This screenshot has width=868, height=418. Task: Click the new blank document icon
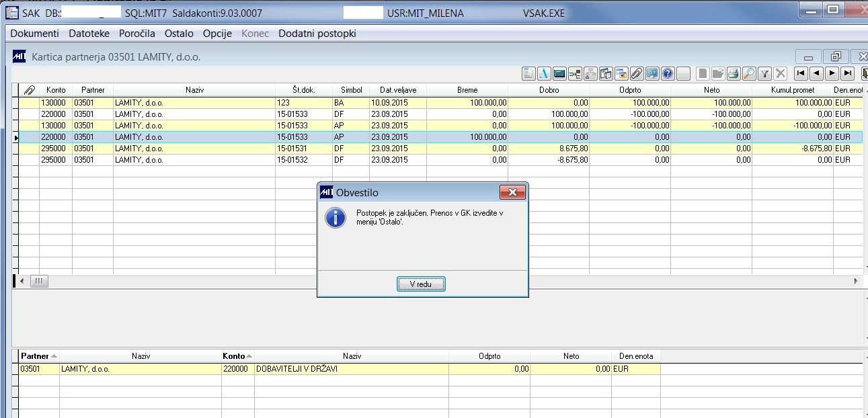click(703, 73)
